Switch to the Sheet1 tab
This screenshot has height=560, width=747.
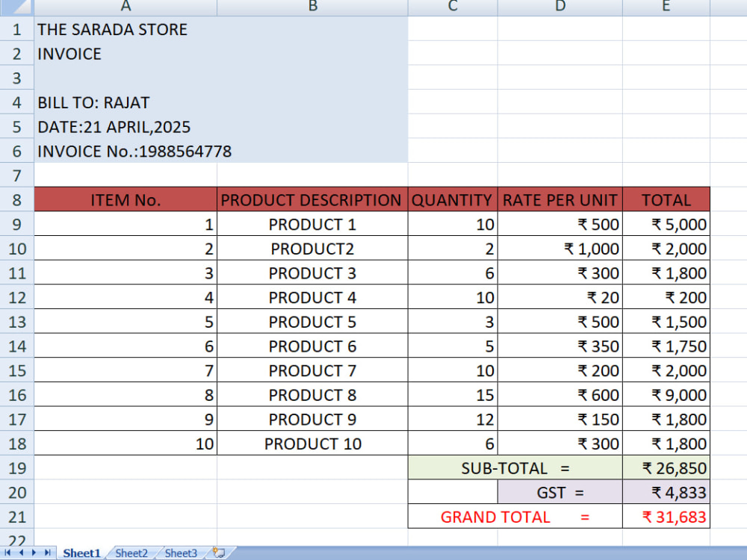pyautogui.click(x=81, y=553)
